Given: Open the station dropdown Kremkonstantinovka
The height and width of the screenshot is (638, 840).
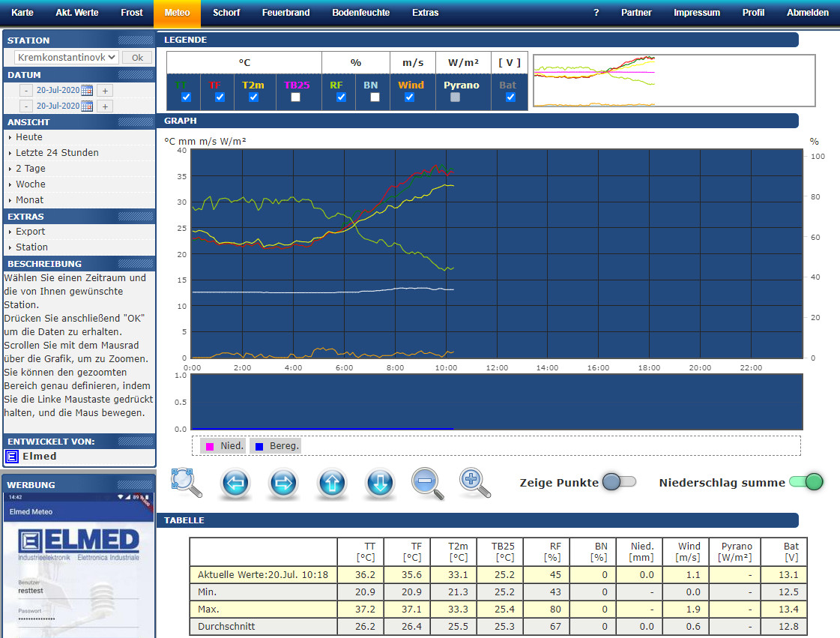Looking at the screenshot, I should point(67,57).
